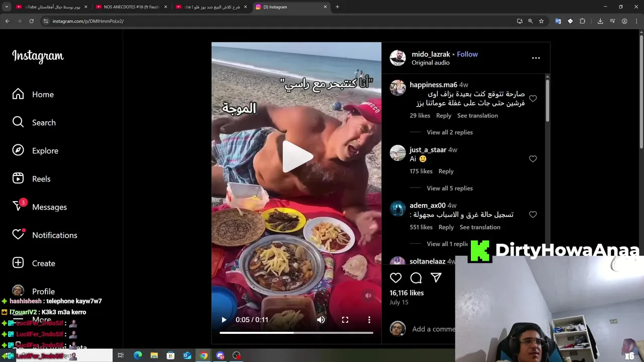Image resolution: width=644 pixels, height=362 pixels.
Task: Expand replies under adem_ax00's comment
Action: tap(448, 244)
